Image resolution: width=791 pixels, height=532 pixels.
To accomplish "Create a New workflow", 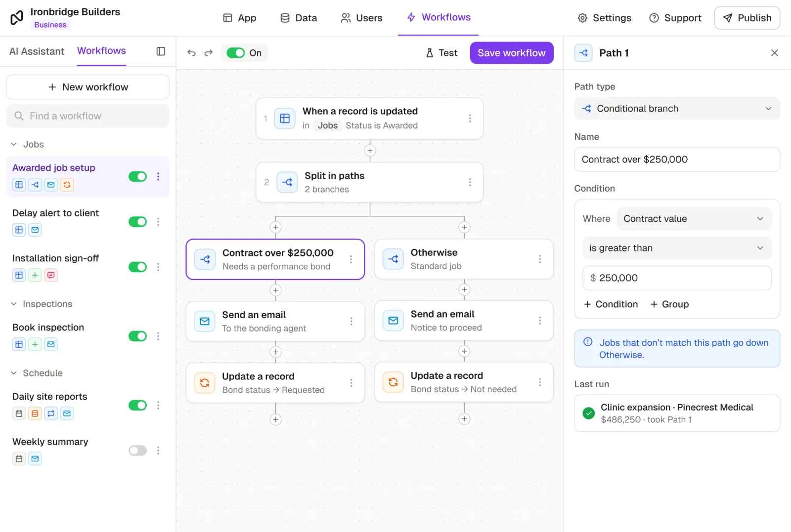I will click(x=88, y=87).
